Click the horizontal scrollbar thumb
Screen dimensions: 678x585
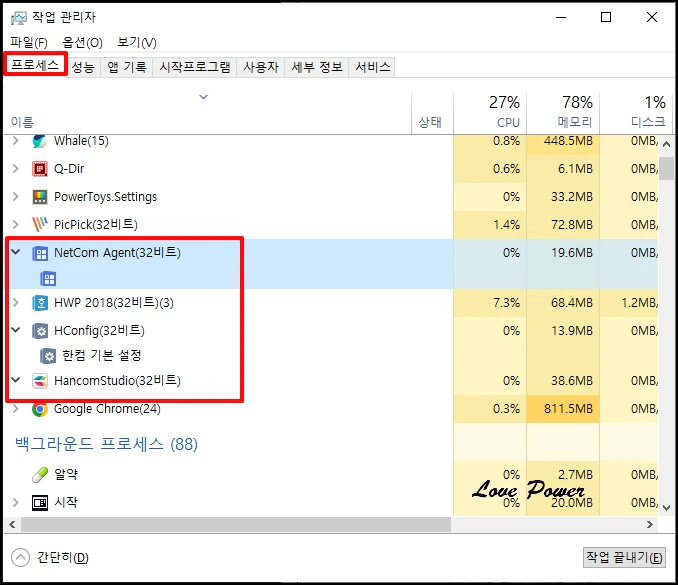click(236, 524)
